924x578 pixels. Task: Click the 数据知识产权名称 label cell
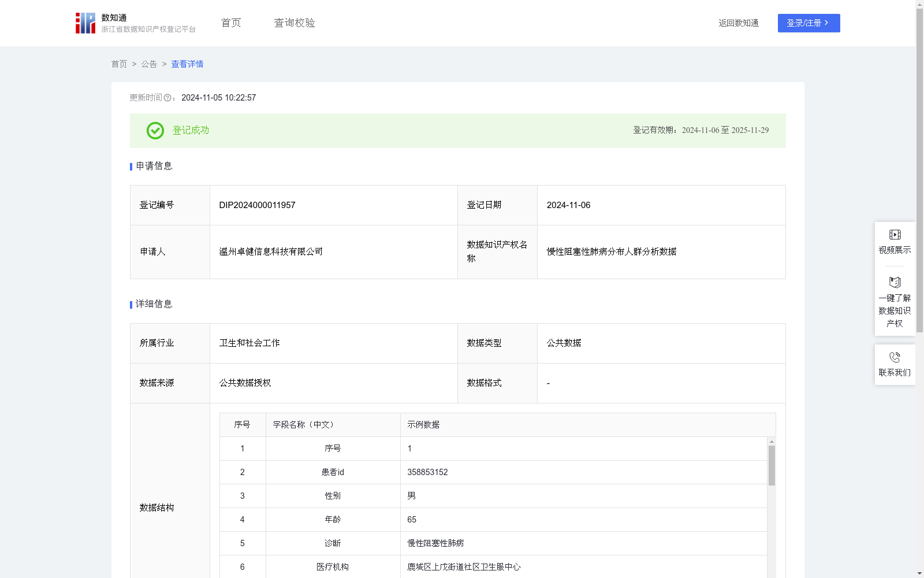coord(497,252)
